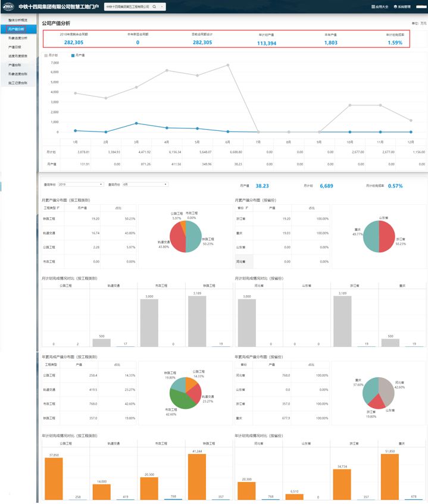Open 产值台账 in the sidebar
428x504 pixels.
coord(15,65)
